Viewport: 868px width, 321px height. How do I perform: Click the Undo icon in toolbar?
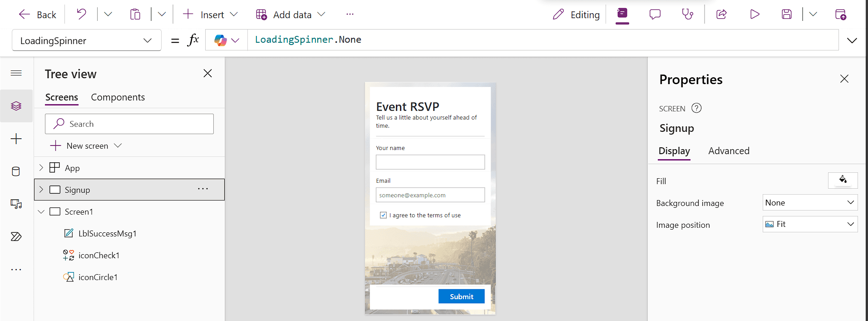[81, 15]
